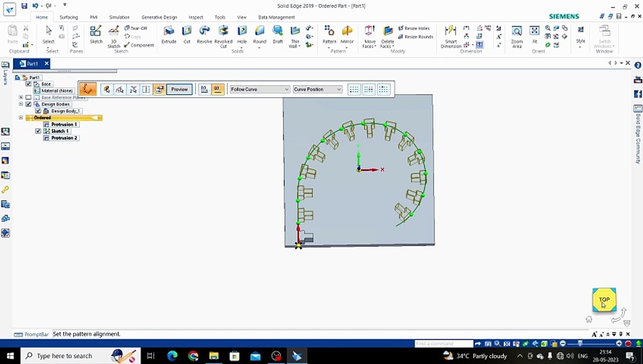Viewport: 643px width, 364px height.
Task: Open the Curve Position dropdown
Action: 317,89
